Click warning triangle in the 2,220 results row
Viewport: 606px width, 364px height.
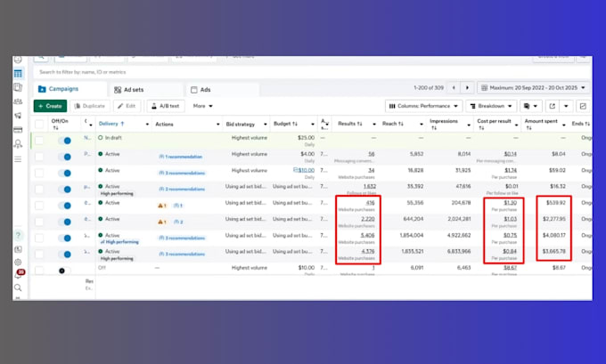pos(160,222)
